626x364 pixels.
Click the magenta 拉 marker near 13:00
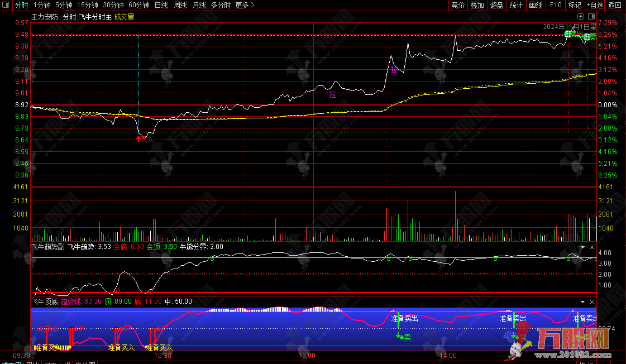tap(333, 94)
